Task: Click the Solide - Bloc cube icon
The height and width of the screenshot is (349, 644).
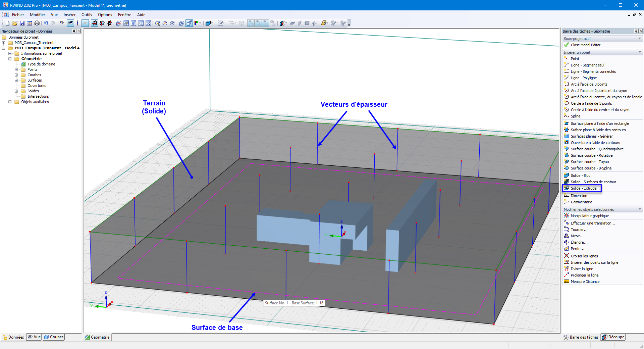Action: 567,176
